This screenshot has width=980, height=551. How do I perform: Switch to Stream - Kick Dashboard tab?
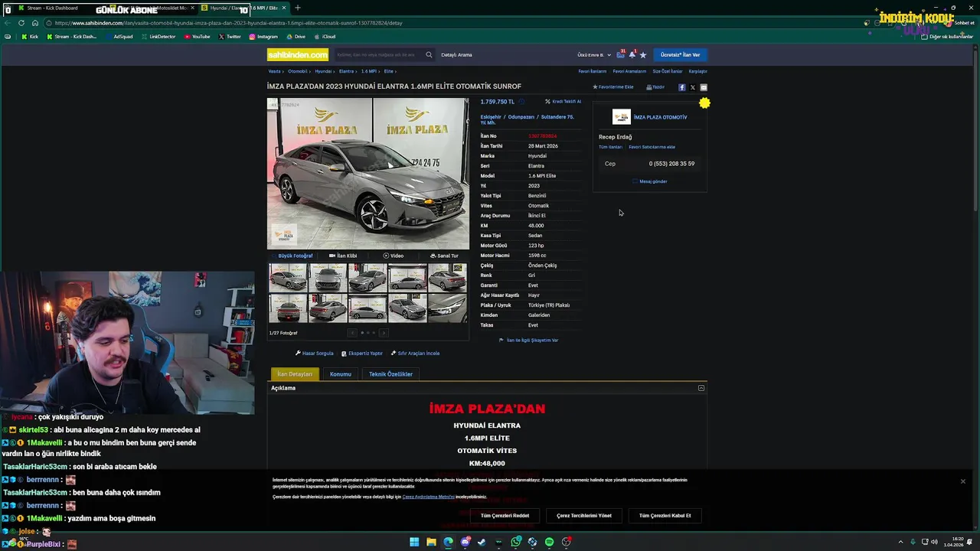point(51,8)
